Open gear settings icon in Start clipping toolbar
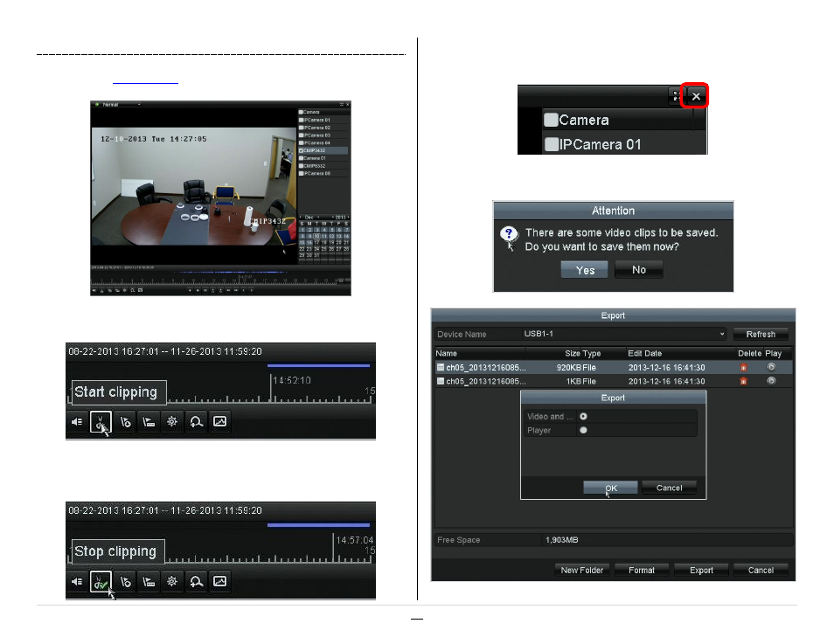834x644 pixels. point(172,422)
